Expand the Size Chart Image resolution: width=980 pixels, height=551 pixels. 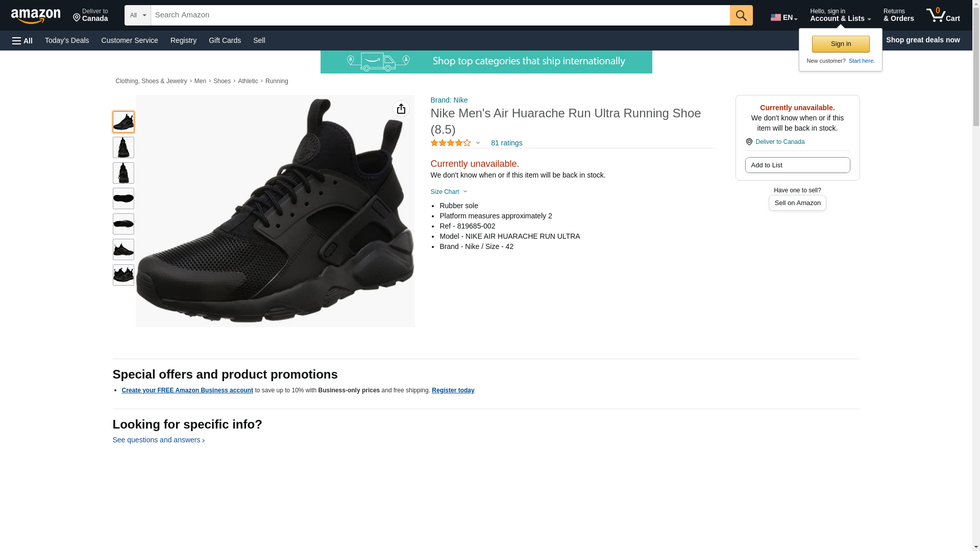point(449,192)
